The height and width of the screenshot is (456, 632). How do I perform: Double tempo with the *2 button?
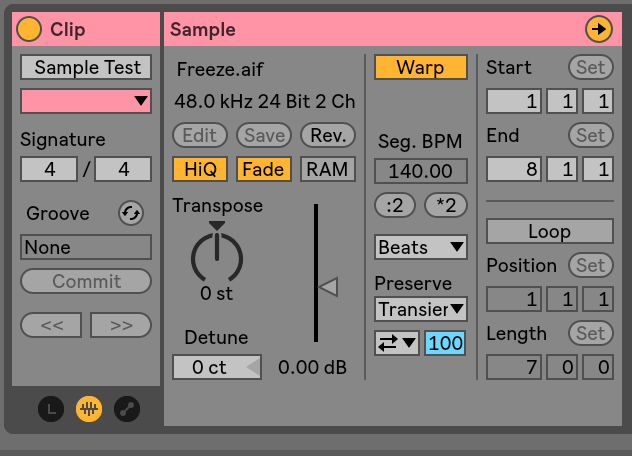pyautogui.click(x=446, y=205)
